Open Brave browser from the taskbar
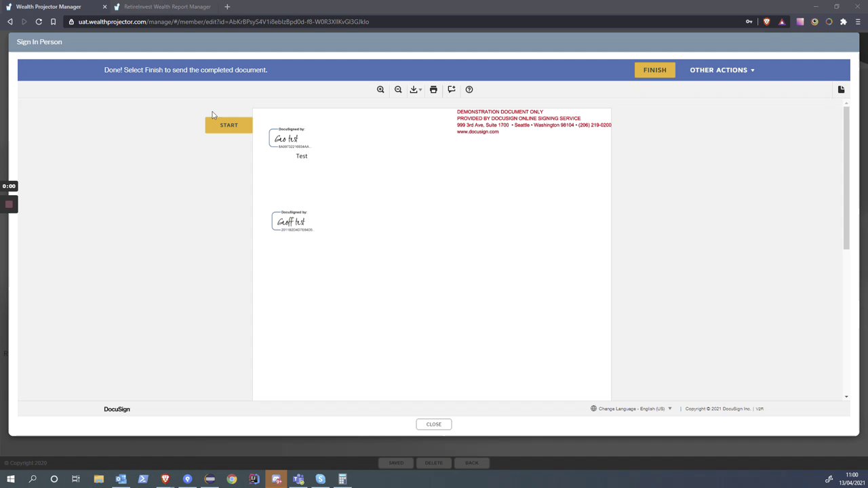The height and width of the screenshot is (488, 868). [x=165, y=479]
